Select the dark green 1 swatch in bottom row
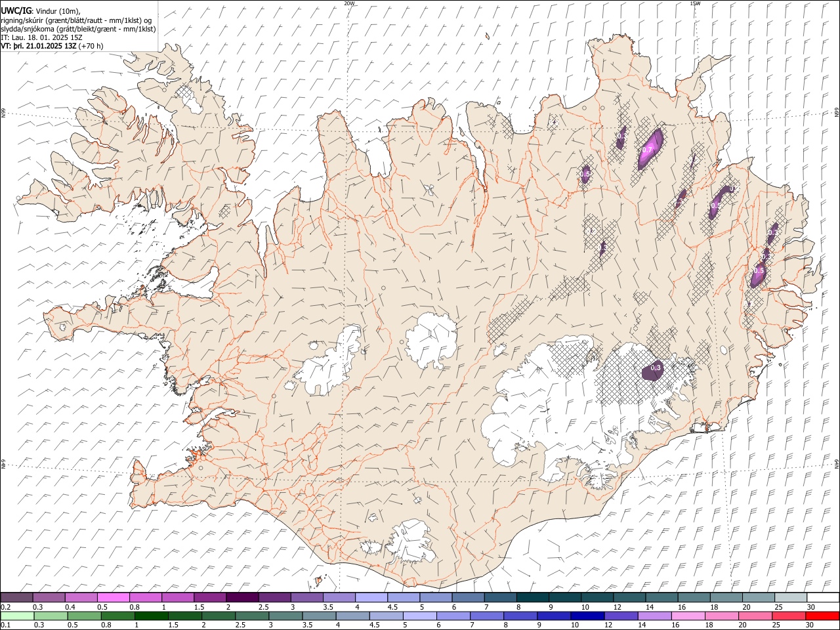 pyautogui.click(x=151, y=616)
